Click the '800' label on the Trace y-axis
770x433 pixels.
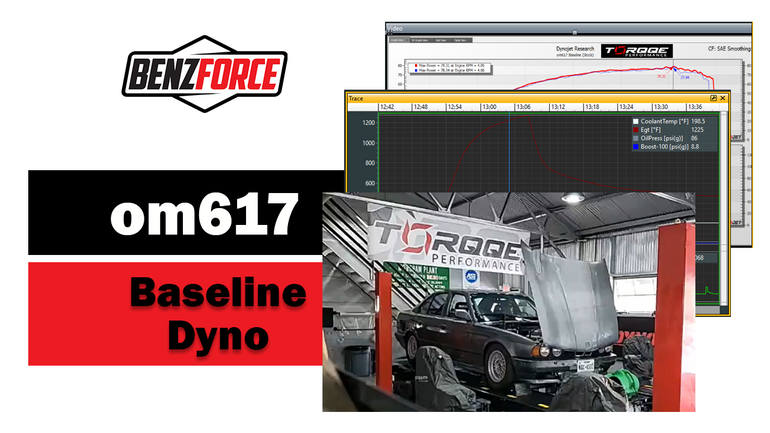pyautogui.click(x=370, y=163)
